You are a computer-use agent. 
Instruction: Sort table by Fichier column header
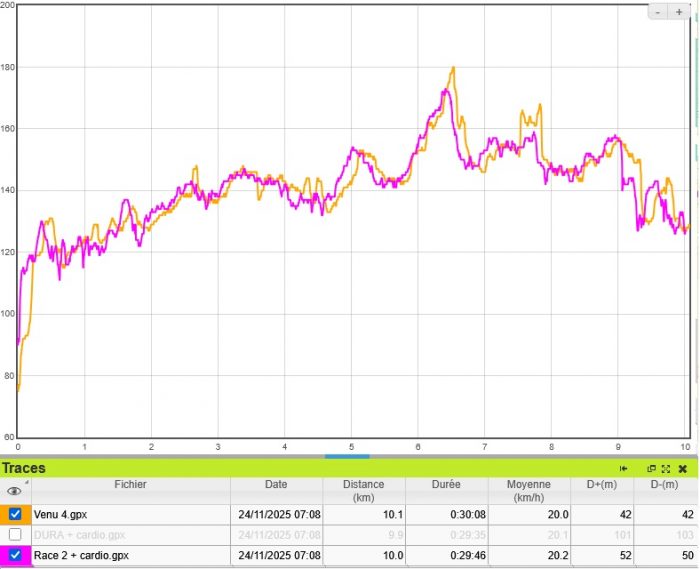pos(130,485)
